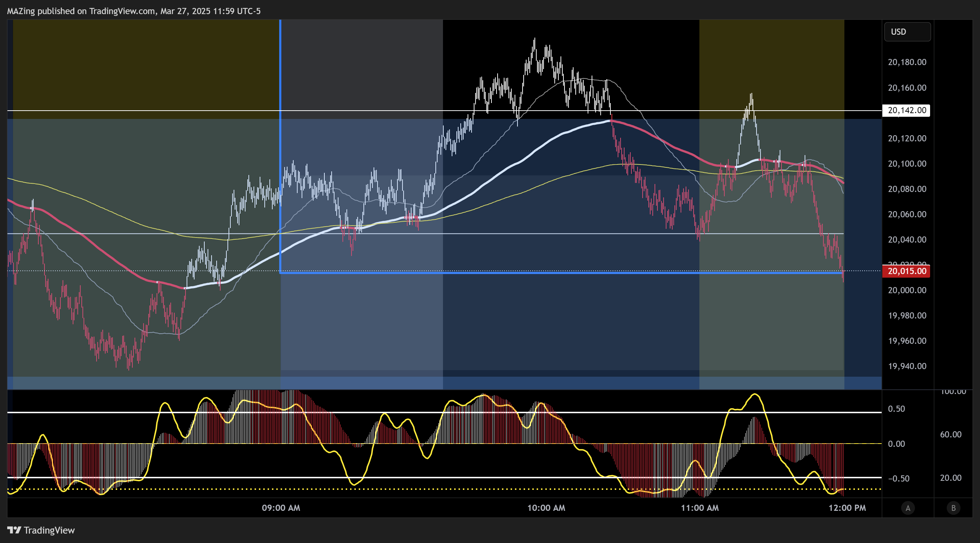Click the 12:00 PM time axis label

point(847,508)
